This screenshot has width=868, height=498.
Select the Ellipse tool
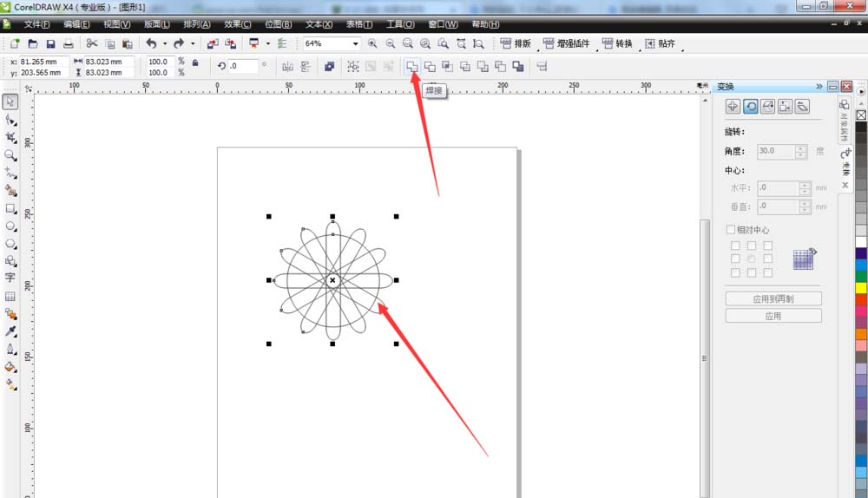coord(10,226)
